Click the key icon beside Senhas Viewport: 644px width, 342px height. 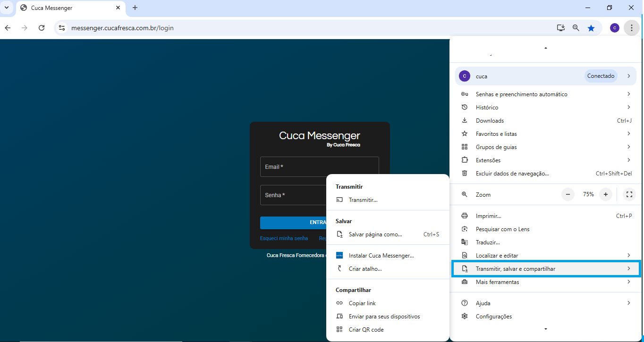tap(465, 94)
